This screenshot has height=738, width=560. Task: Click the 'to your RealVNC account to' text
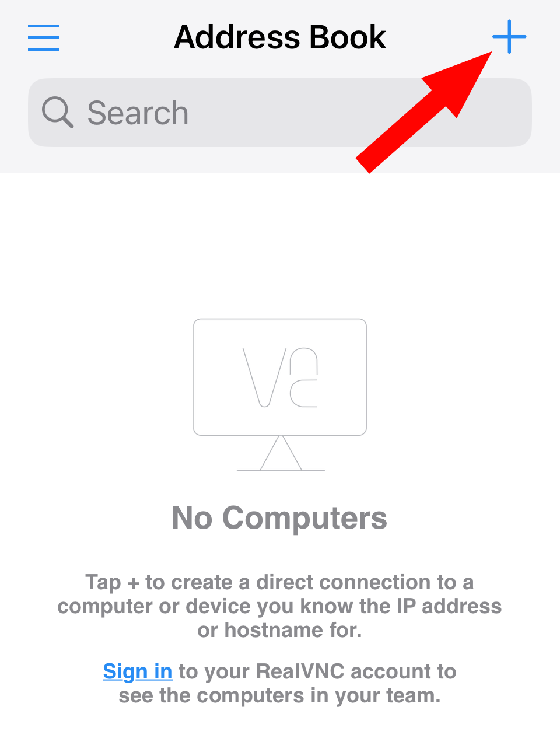(317, 671)
